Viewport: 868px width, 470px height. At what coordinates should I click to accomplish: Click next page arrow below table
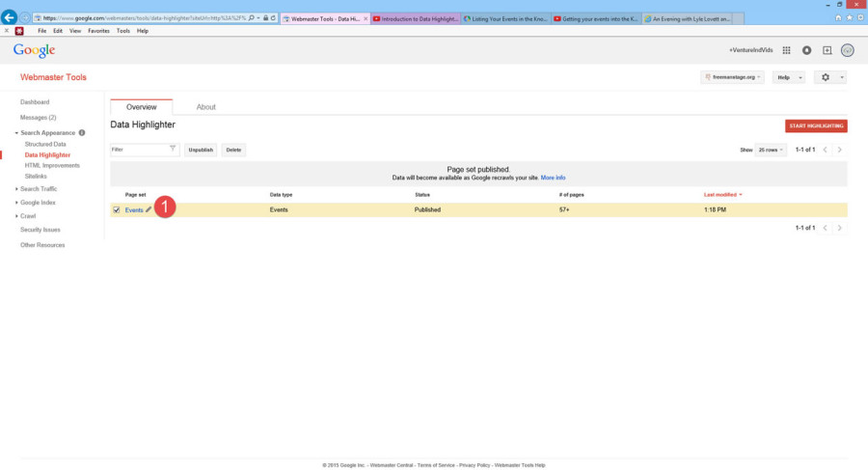[840, 228]
